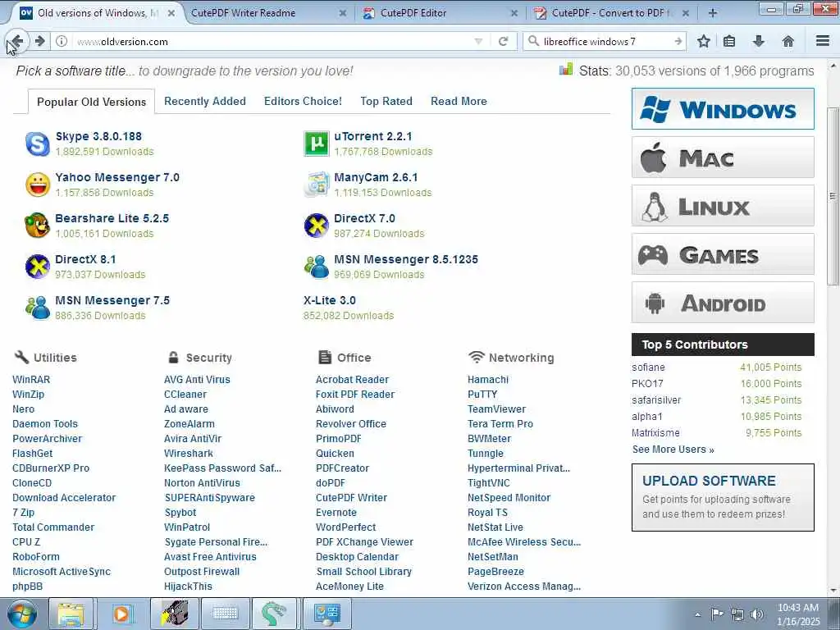This screenshot has height=630, width=840.
Task: Close the CutePDF Editor tab
Action: (514, 13)
